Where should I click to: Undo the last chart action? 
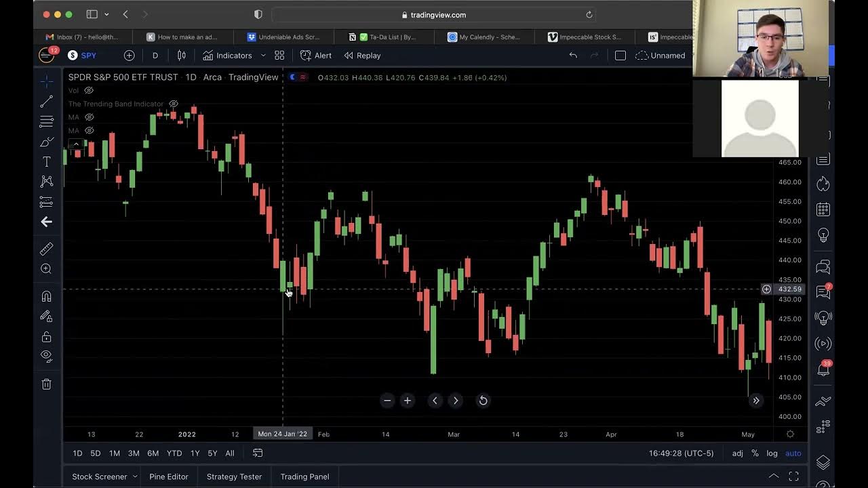(x=573, y=56)
